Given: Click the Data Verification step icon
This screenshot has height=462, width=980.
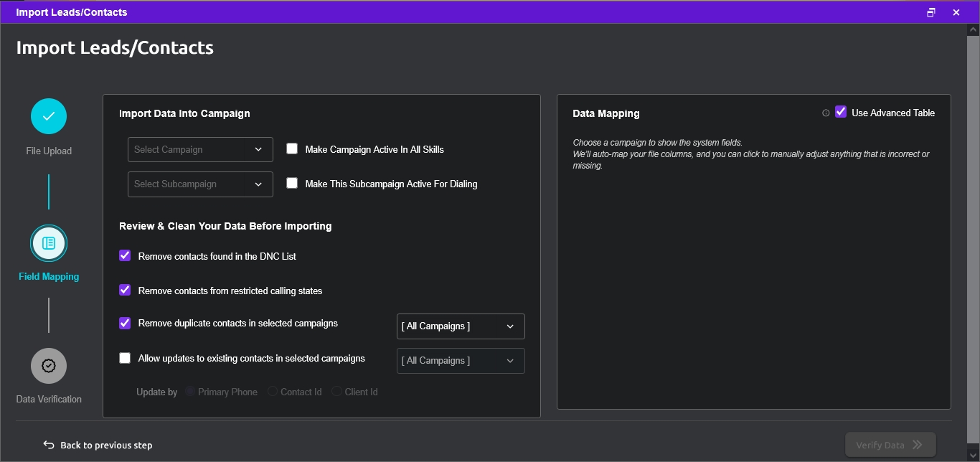Looking at the screenshot, I should click(49, 366).
